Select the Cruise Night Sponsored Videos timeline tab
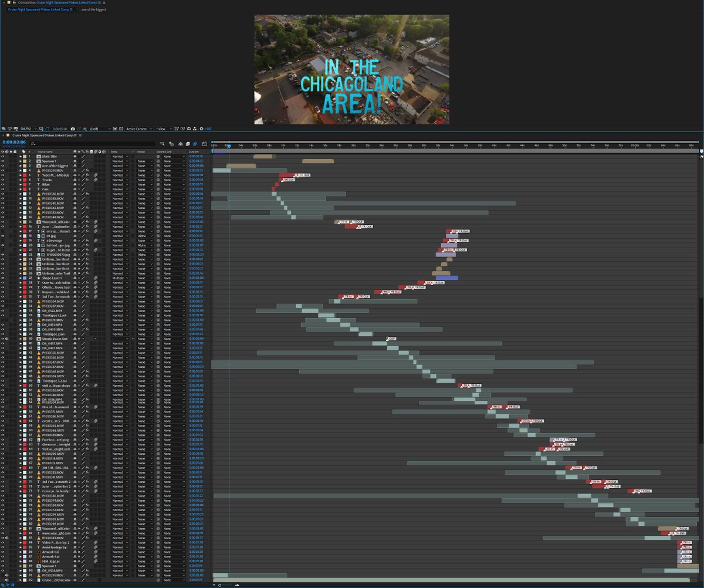Image resolution: width=704 pixels, height=588 pixels. pyautogui.click(x=44, y=135)
